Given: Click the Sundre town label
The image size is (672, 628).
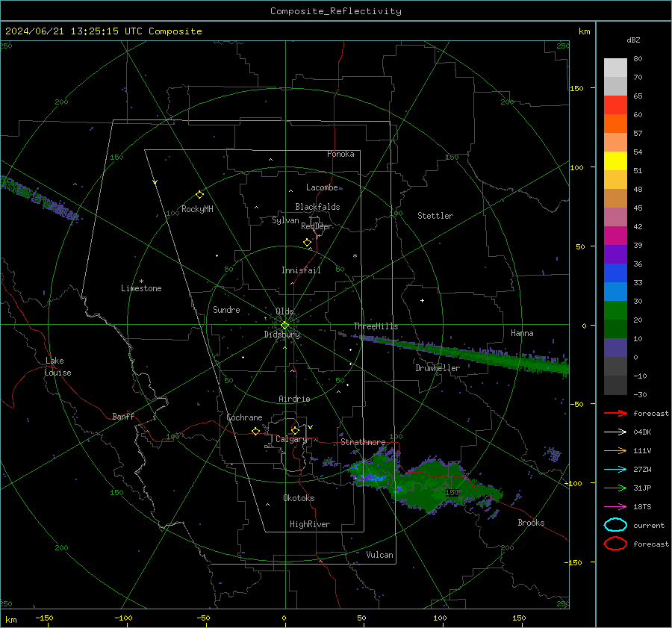Looking at the screenshot, I should [226, 309].
